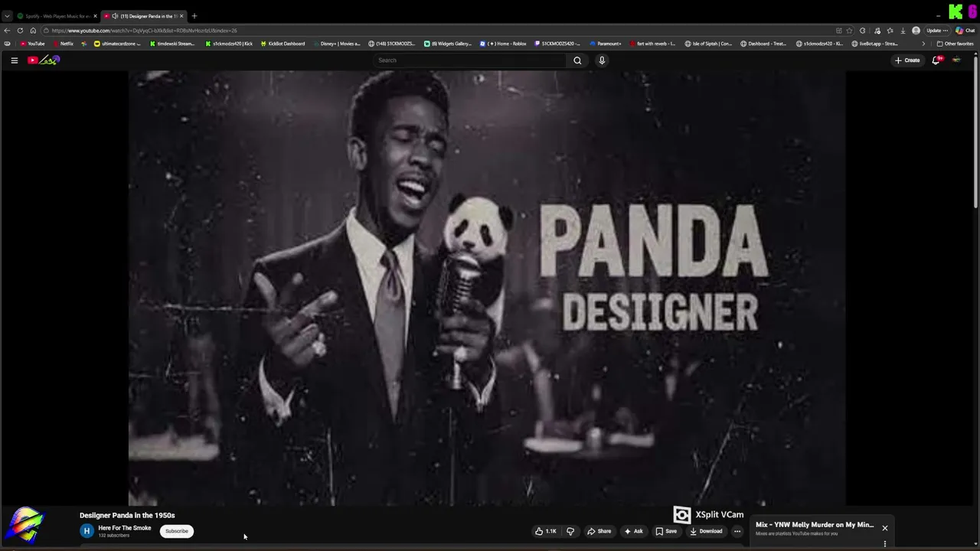This screenshot has width=980, height=551.
Task: Open the Mix playlist three-dot options
Action: click(884, 544)
